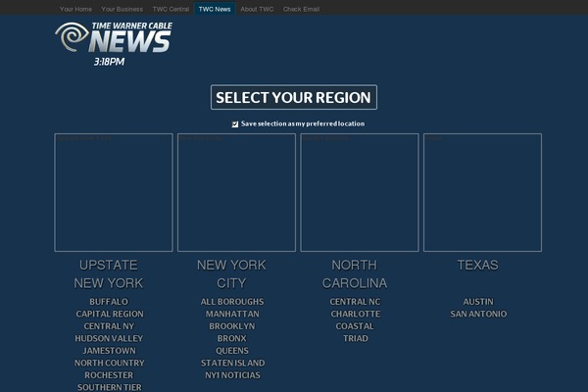Choose the Manhattan link

(x=232, y=314)
